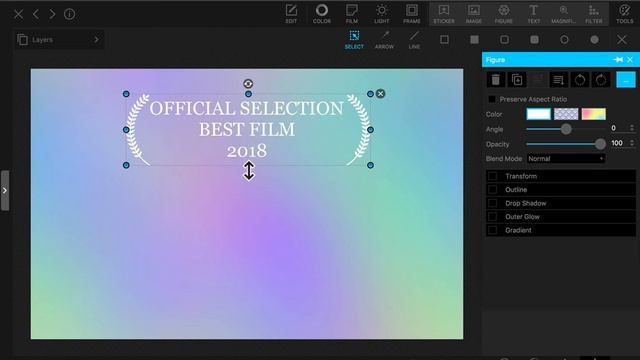The image size is (640, 360).
Task: Click the Opacity value field
Action: click(x=618, y=143)
